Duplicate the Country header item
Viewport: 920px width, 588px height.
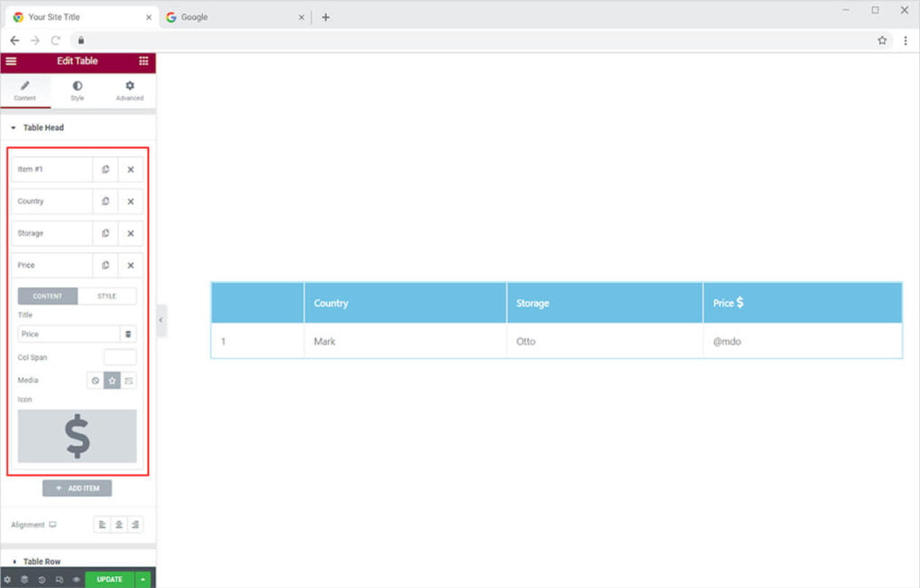pos(105,201)
